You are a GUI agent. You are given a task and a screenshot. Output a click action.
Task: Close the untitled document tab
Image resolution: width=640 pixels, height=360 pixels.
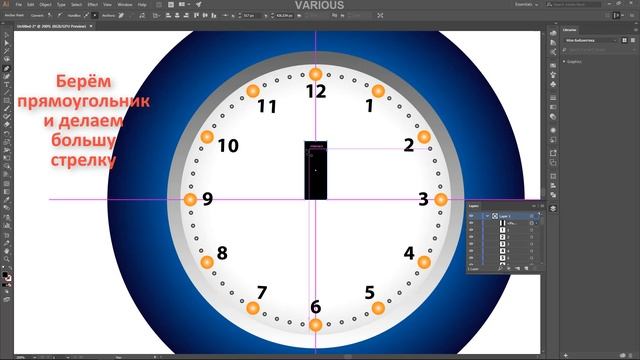coord(91,26)
